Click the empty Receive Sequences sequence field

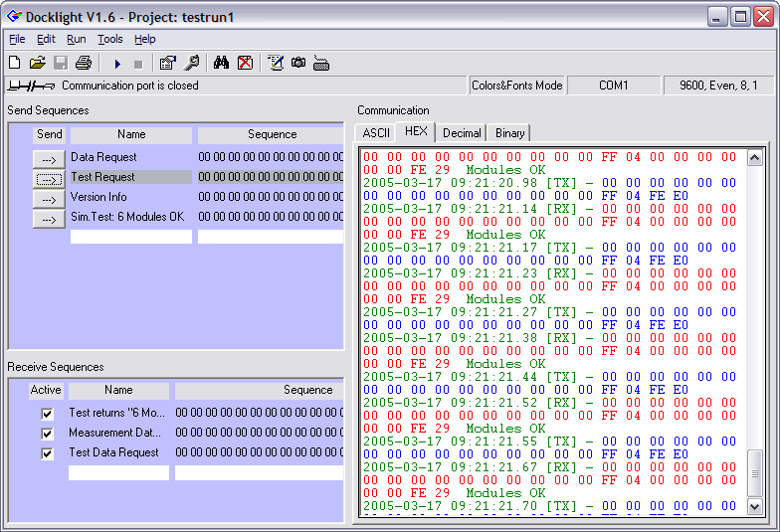point(259,473)
